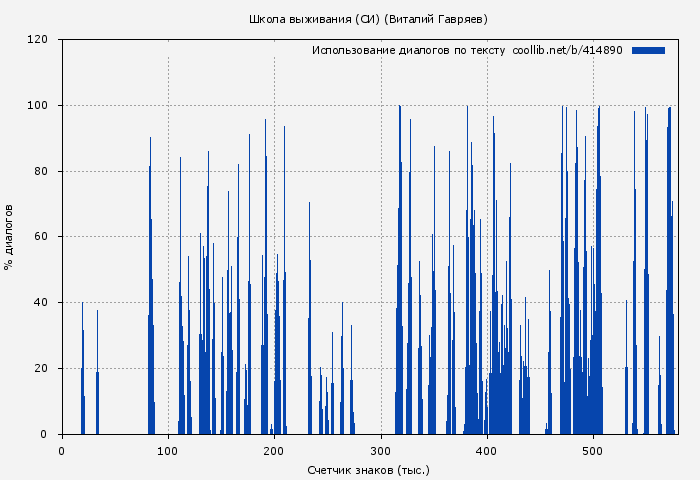Image resolution: width=700 pixels, height=480 pixels.
Task: Click the legend label "Использование диалогов по тексту"
Action: (408, 50)
